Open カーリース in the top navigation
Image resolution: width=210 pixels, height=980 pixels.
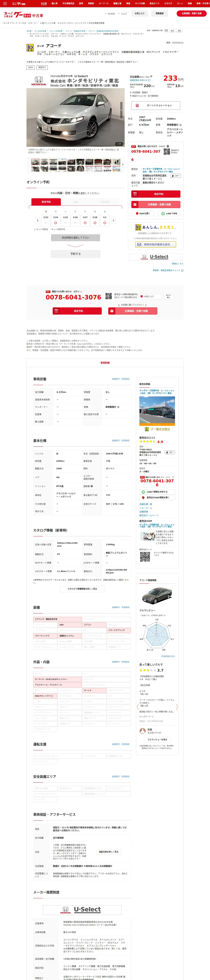(104, 3)
